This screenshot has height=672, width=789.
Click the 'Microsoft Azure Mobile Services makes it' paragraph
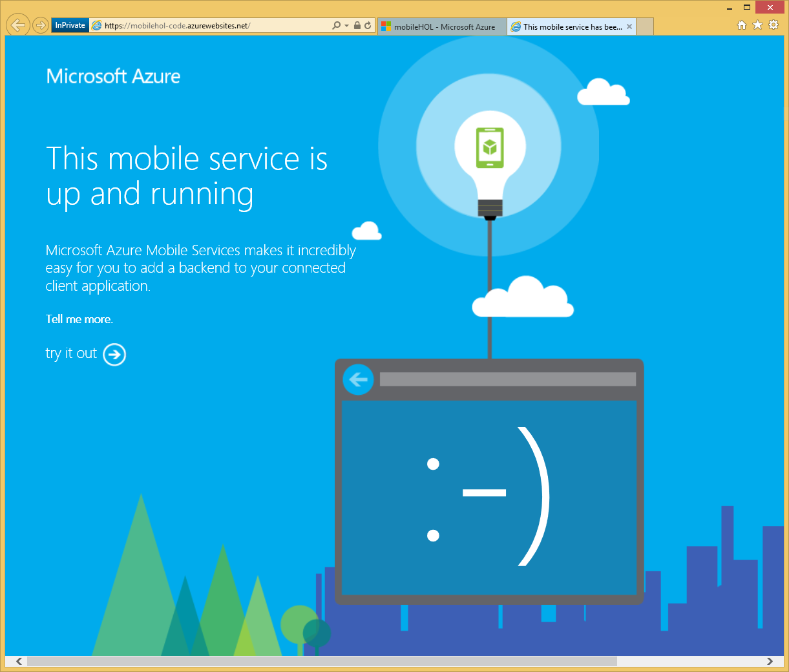200,268
